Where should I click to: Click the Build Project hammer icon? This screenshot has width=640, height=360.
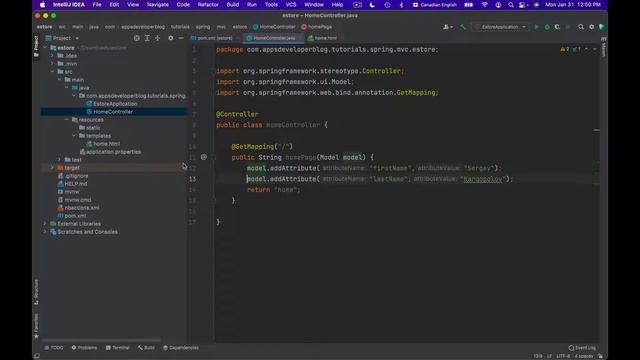click(x=463, y=27)
